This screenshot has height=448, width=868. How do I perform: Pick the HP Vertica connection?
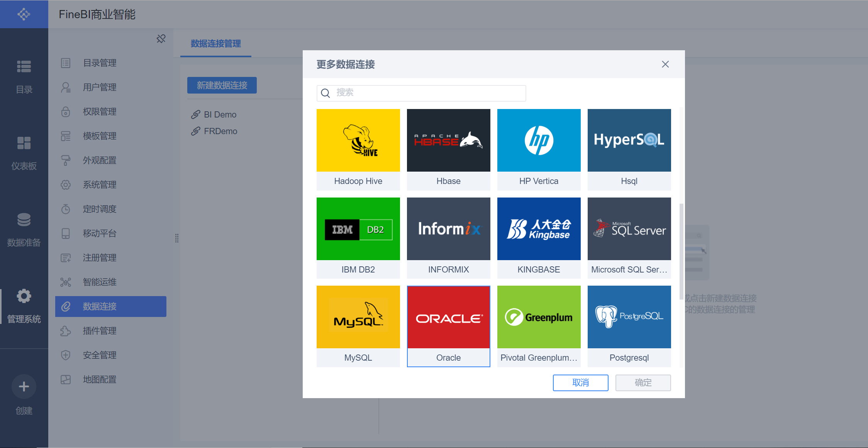pos(539,149)
